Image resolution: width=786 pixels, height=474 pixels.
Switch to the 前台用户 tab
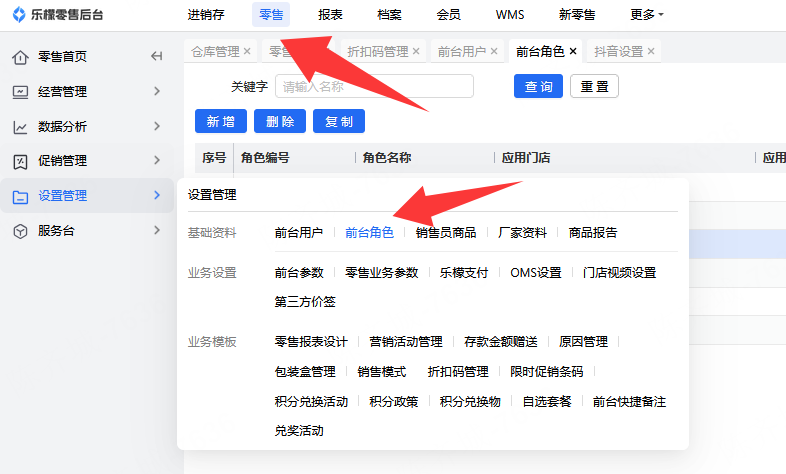point(462,51)
